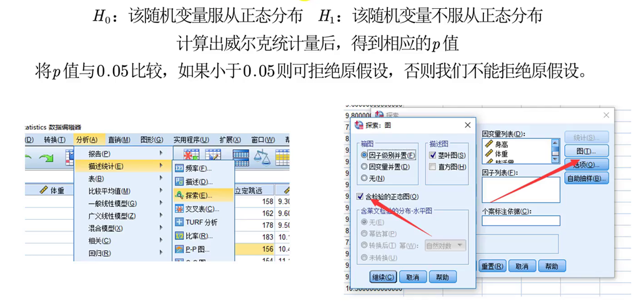The height and width of the screenshot is (301, 644).
Task: Click the 描述(D) descriptives icon
Action: coord(179,182)
